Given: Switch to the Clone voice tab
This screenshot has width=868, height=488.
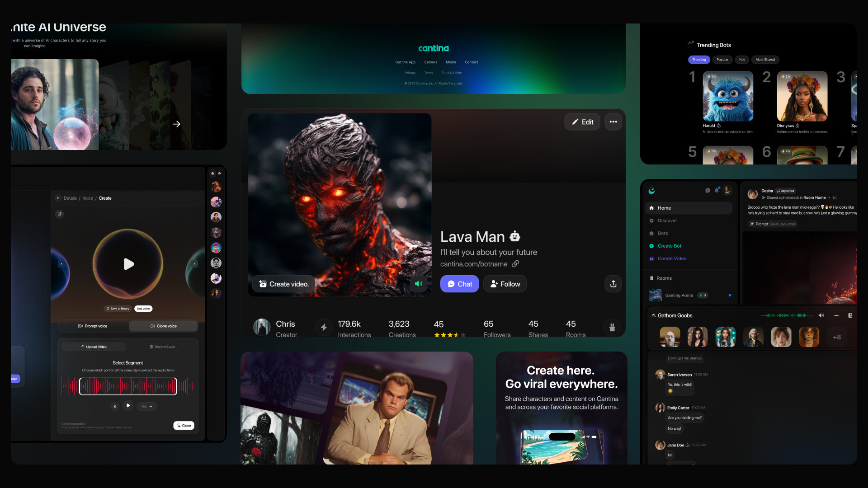Looking at the screenshot, I should pyautogui.click(x=163, y=326).
